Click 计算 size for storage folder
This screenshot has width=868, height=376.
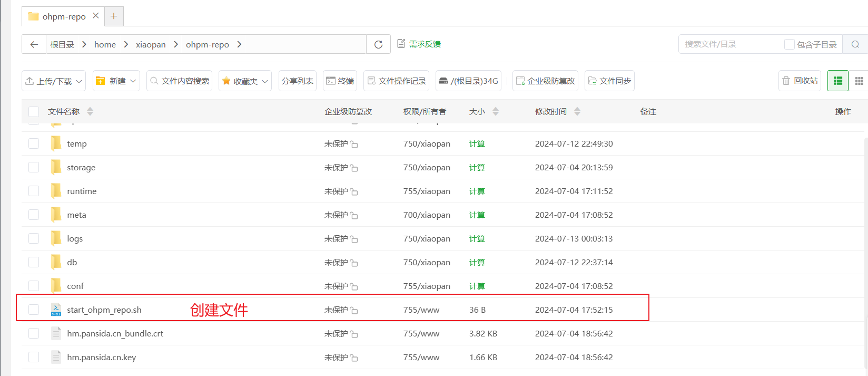click(x=477, y=167)
